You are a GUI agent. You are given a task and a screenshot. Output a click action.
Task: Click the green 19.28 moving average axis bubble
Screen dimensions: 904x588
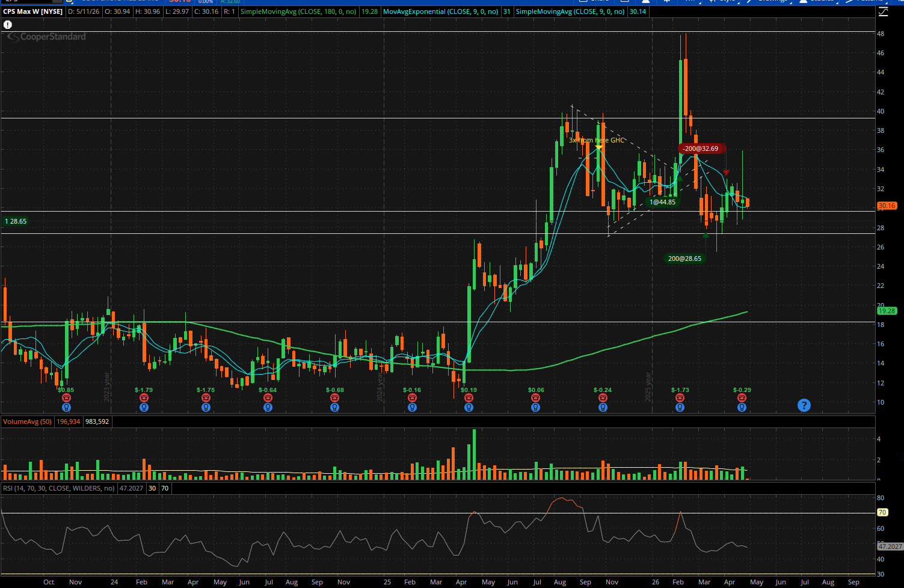pyautogui.click(x=887, y=311)
